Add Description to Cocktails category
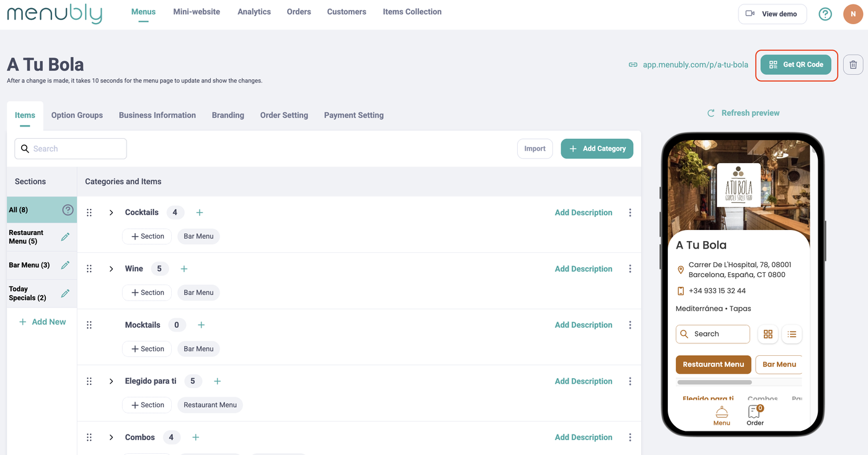The image size is (868, 455). tap(583, 213)
